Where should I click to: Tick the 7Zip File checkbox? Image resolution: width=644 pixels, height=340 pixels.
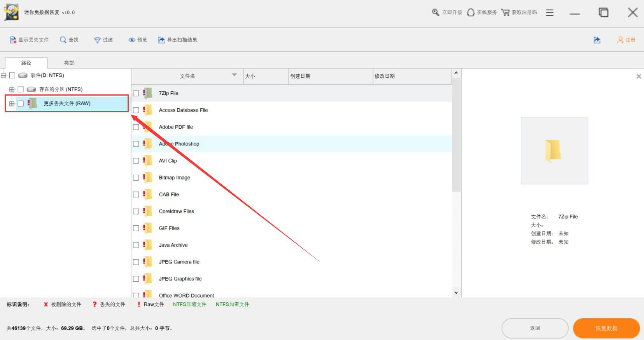(x=136, y=93)
